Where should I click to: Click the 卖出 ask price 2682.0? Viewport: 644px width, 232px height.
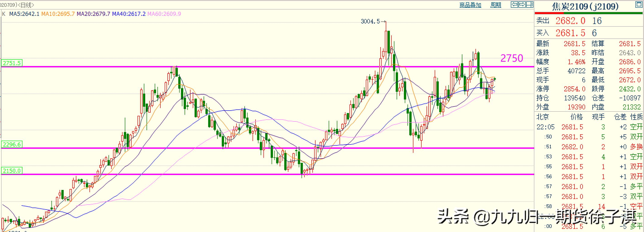571,21
